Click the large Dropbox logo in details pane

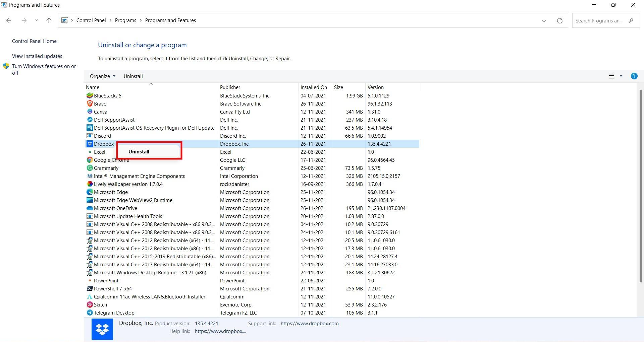(x=102, y=329)
